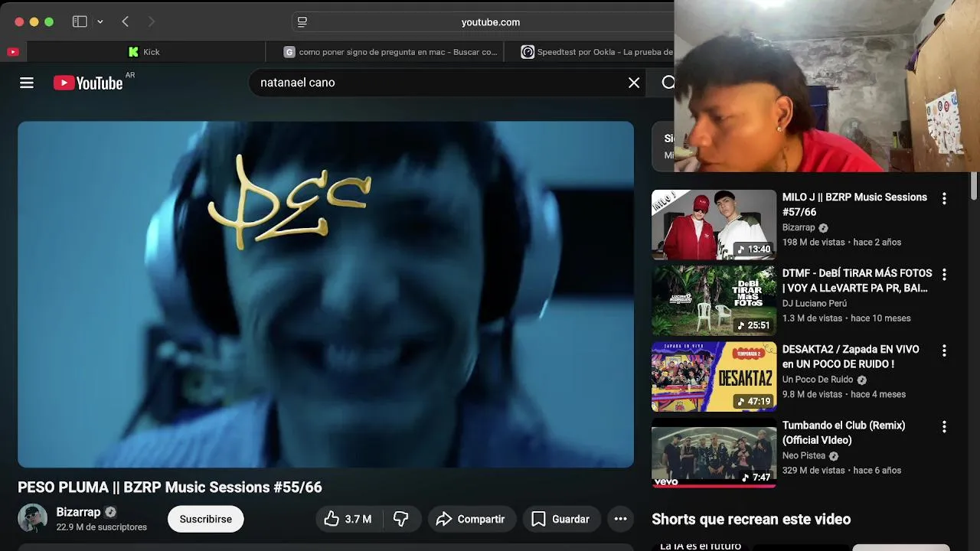Viewport: 980px width, 551px height.
Task: Click the video player showing Peso Pluma
Action: click(x=325, y=294)
